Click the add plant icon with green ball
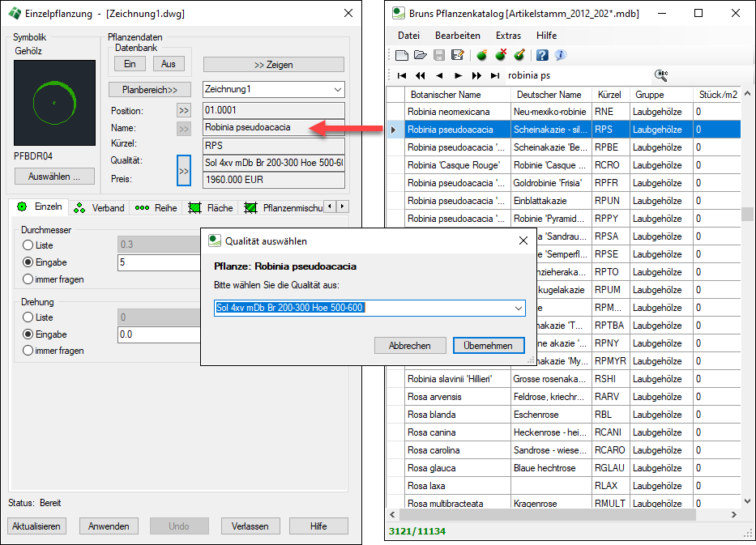 point(481,55)
